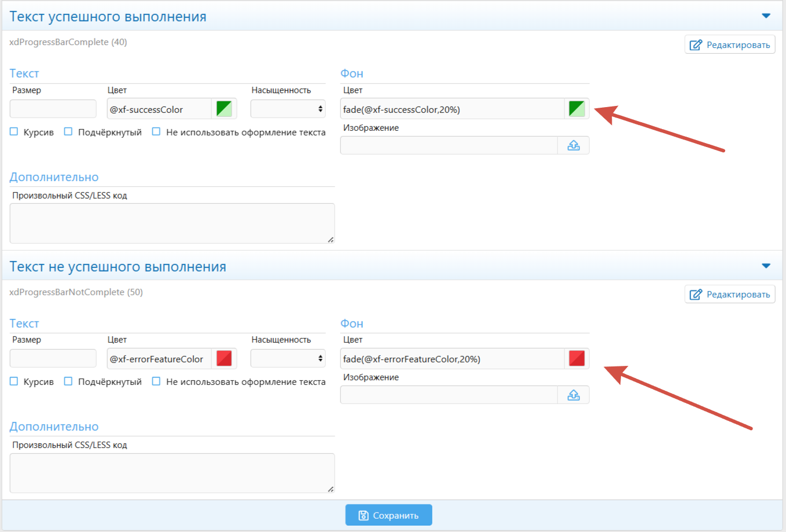Click text color field @xf-successColor

160,109
